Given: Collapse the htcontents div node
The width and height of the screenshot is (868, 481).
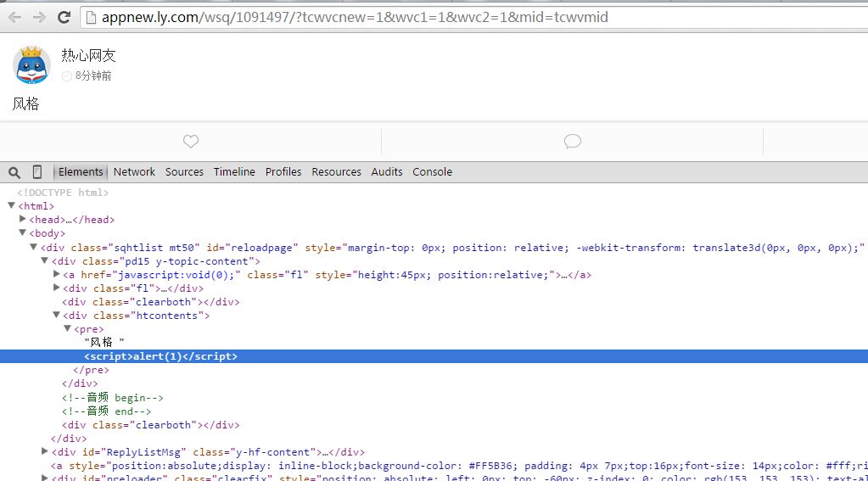Looking at the screenshot, I should 56,315.
